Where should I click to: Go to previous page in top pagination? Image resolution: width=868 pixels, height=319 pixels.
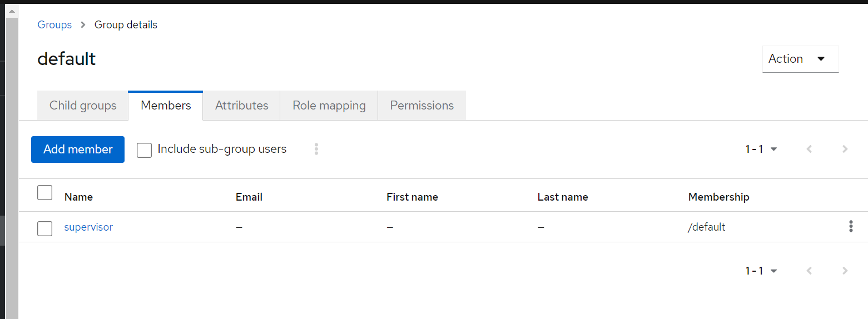coord(809,149)
